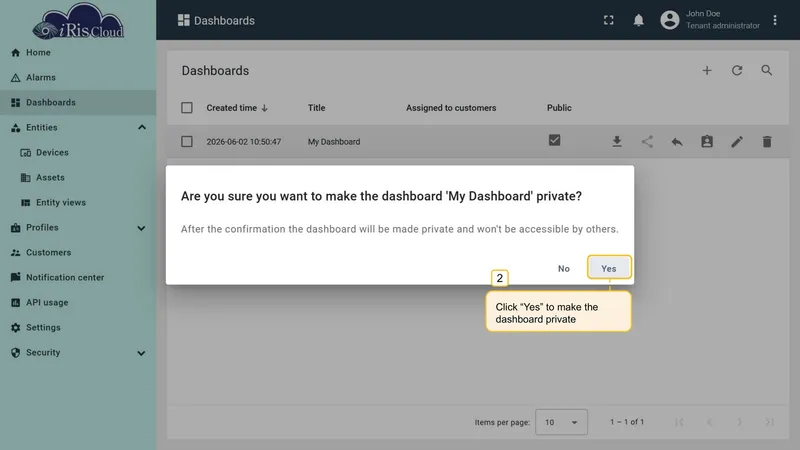The width and height of the screenshot is (800, 450).
Task: Uncheck the Public checkbox for My Dashboard
Action: 555,140
